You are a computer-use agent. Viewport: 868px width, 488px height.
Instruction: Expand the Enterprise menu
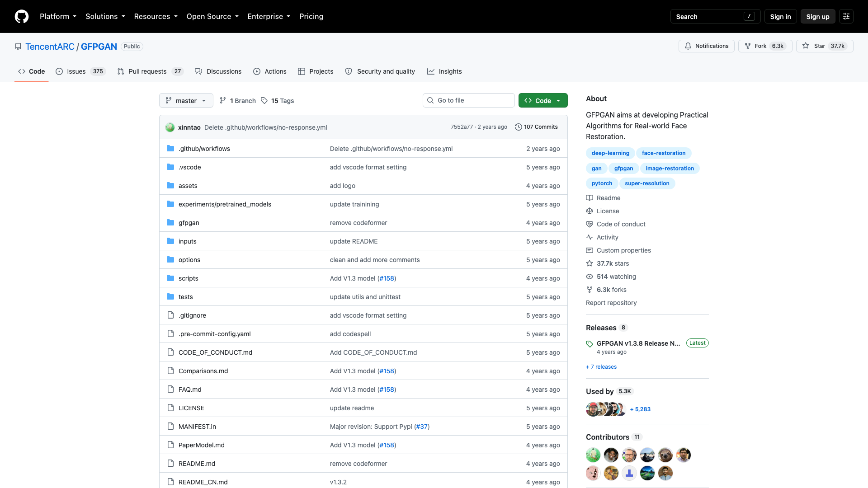(x=269, y=17)
